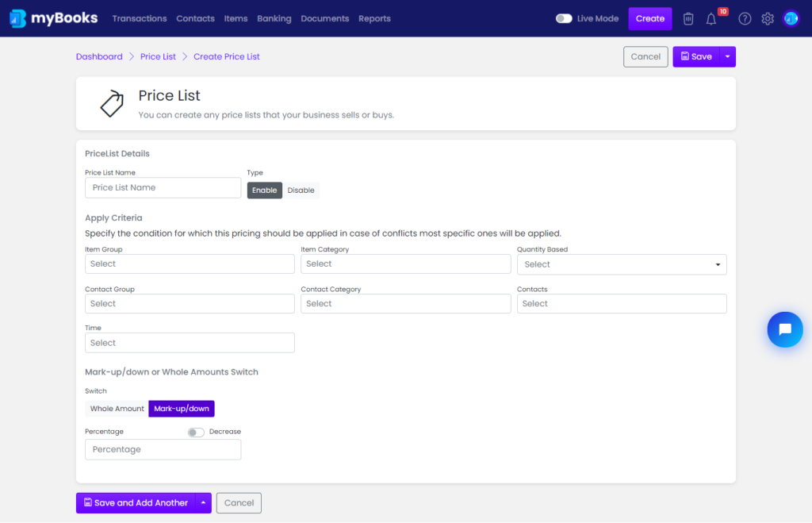The height and width of the screenshot is (523, 812).
Task: Click the notification count badge 10
Action: coord(723,11)
